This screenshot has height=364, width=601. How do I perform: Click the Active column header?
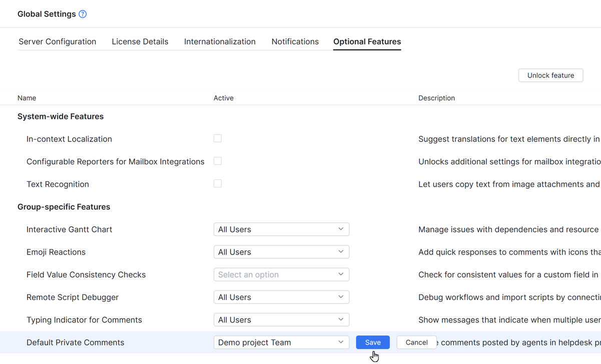(x=224, y=97)
